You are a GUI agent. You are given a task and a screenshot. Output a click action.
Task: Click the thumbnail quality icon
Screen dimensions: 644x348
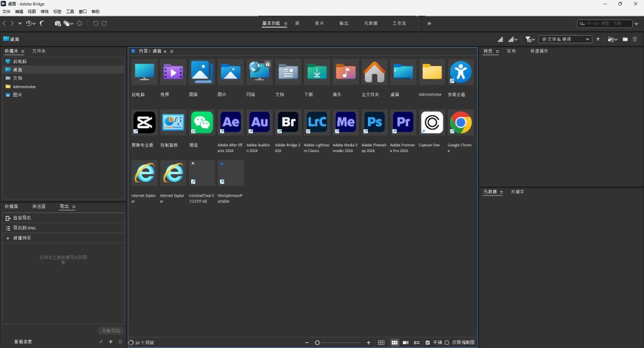pyautogui.click(x=500, y=40)
